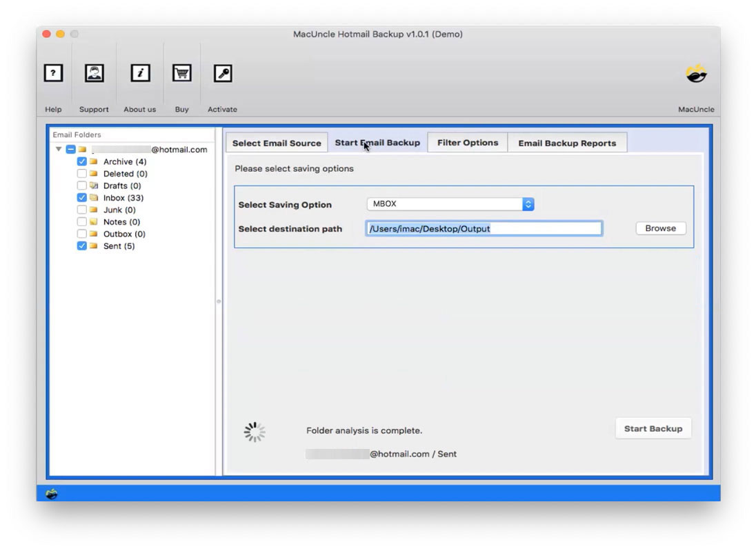This screenshot has width=756, height=551.
Task: Open the Support person icon
Action: (94, 73)
